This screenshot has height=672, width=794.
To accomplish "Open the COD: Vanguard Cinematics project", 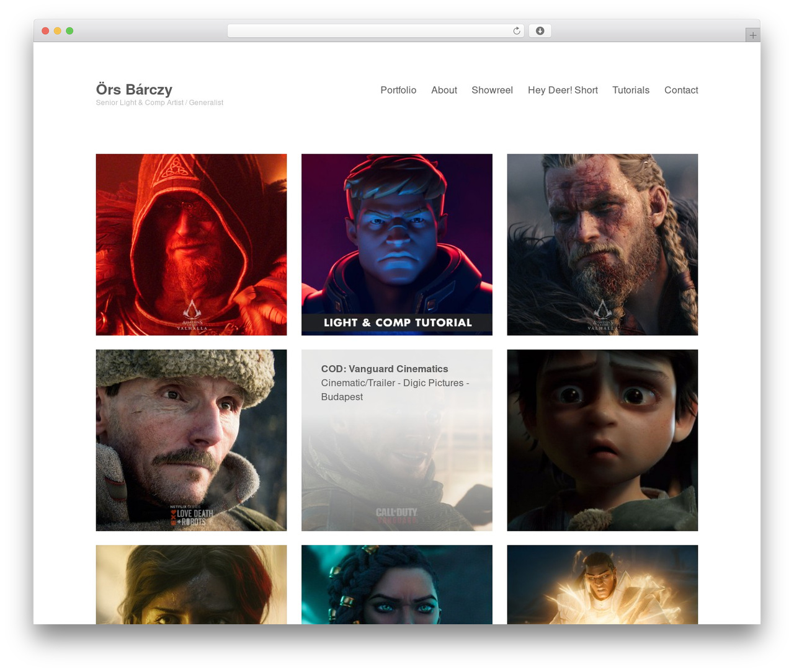I will (397, 440).
